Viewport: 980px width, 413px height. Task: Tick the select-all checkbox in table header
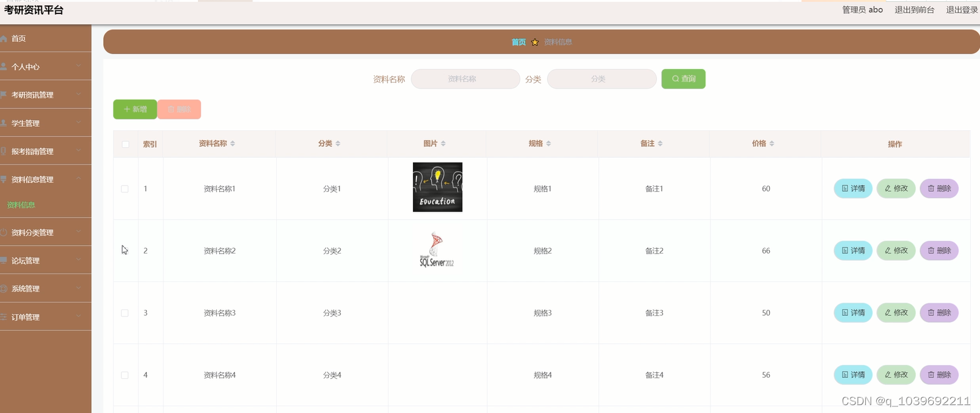tap(125, 144)
